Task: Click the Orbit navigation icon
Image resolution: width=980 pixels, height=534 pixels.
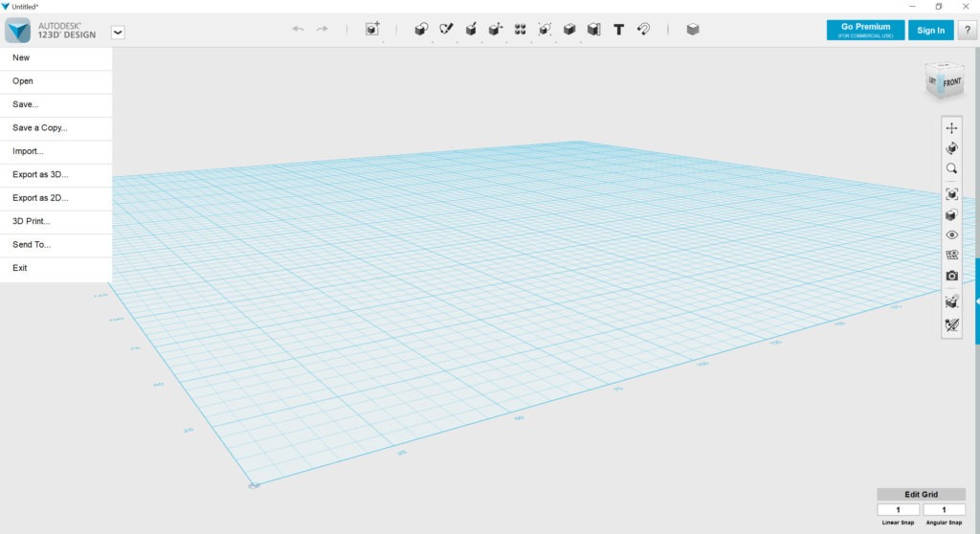Action: [x=951, y=148]
